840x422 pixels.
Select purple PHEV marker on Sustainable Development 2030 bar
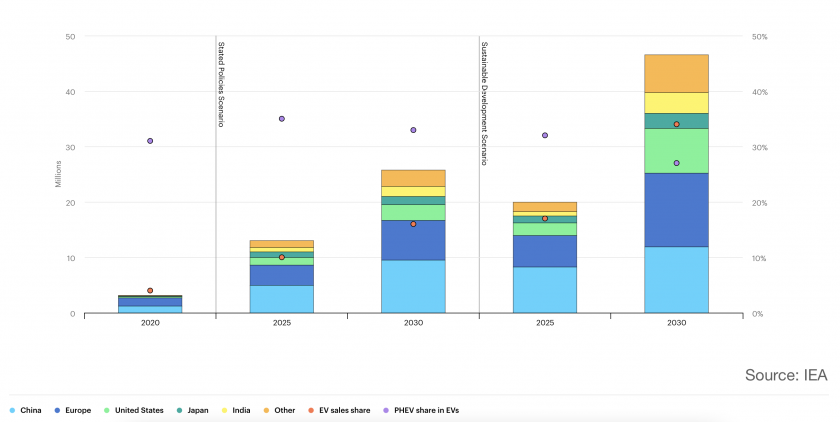coord(677,163)
